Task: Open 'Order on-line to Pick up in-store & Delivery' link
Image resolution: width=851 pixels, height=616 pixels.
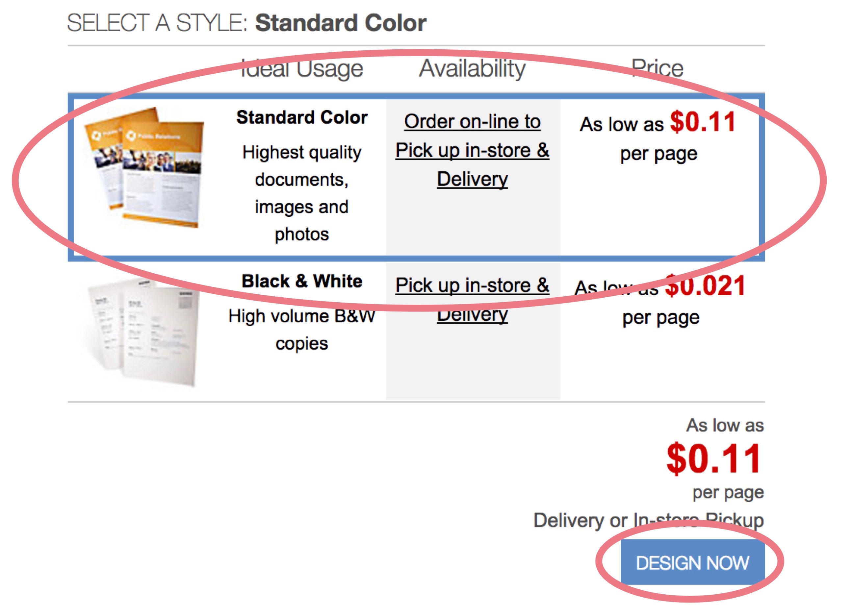Action: [472, 150]
